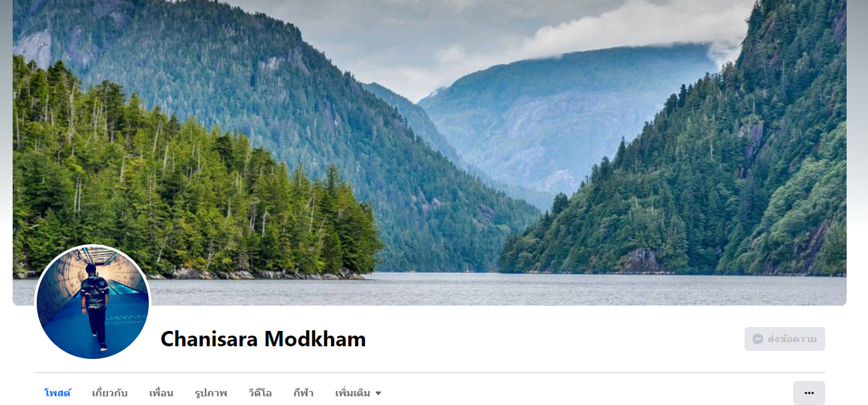Go to the รูปภาพ photos tab

coord(211,393)
